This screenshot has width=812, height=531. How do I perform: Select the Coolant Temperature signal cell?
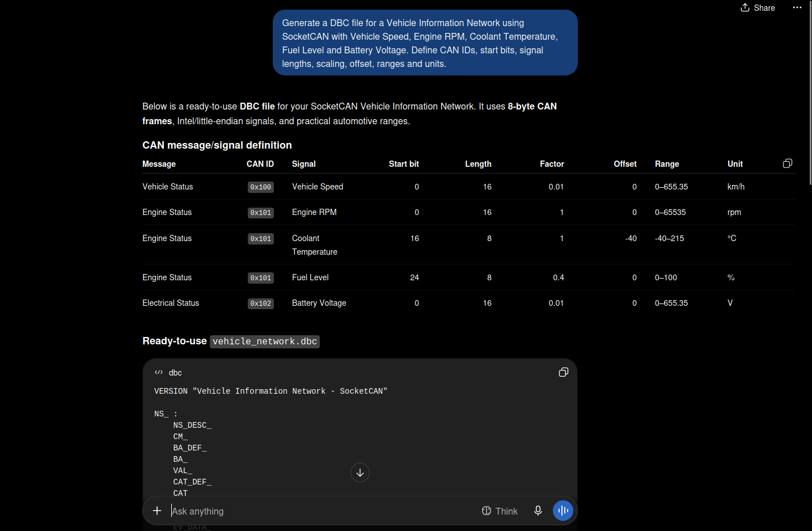[x=315, y=245]
